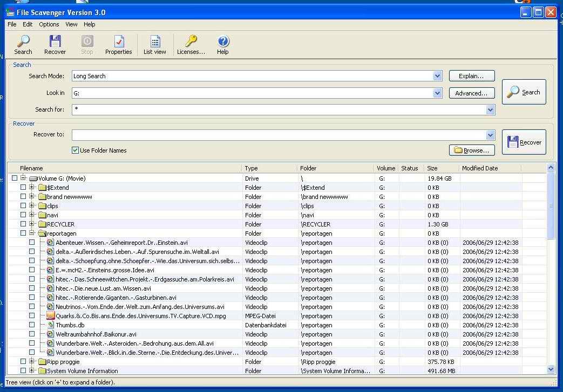Click the drive icon of Volume G: (Movie)

(33, 178)
